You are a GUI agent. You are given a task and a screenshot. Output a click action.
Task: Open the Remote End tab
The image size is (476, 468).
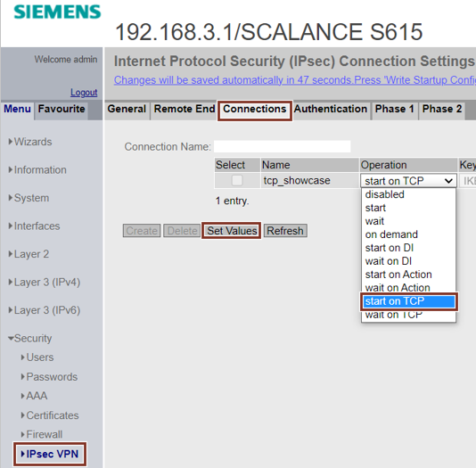[184, 109]
